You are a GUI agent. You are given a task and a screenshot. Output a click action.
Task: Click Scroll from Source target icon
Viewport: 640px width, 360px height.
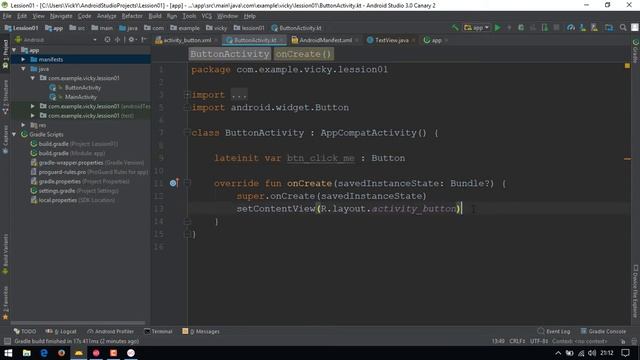coord(107,40)
